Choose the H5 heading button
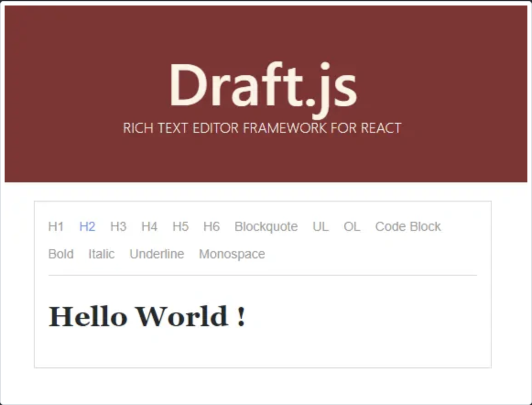 click(180, 226)
